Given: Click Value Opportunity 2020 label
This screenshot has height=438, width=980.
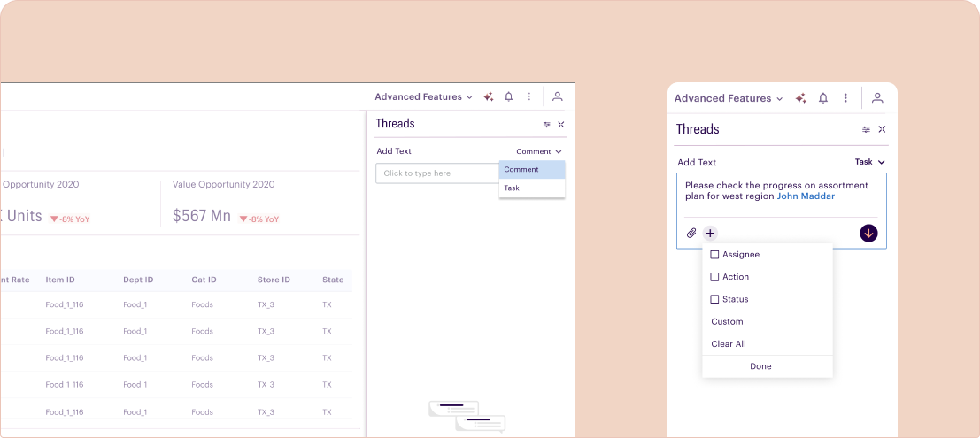Looking at the screenshot, I should click(224, 184).
